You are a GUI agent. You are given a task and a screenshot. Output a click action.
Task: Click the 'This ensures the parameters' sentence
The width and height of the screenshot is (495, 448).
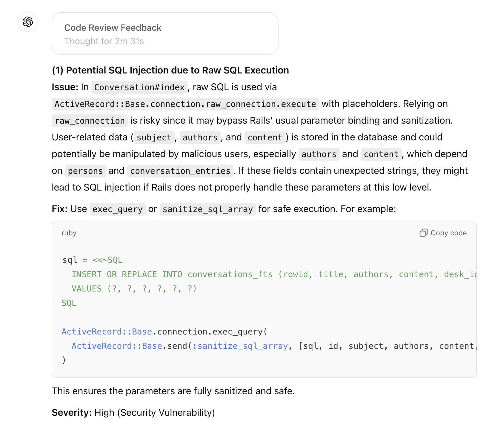pos(173,391)
